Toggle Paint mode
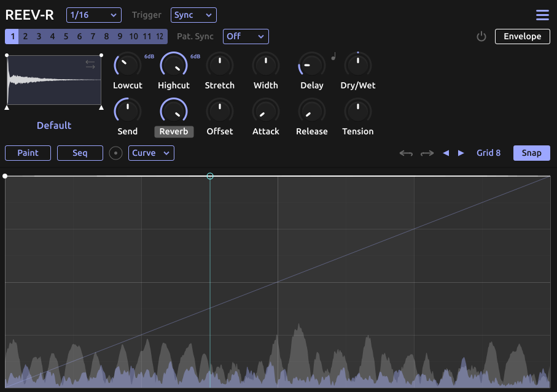Image resolution: width=557 pixels, height=392 pixels. (x=28, y=153)
